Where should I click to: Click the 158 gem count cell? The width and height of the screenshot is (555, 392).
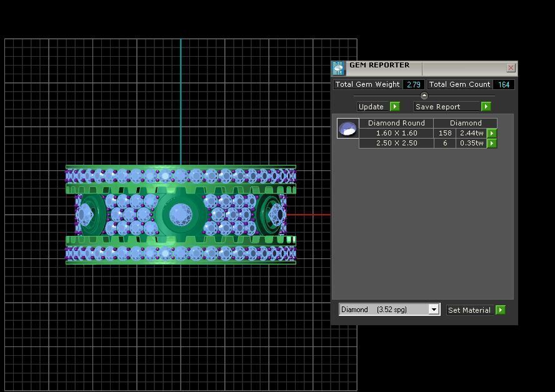pos(445,133)
